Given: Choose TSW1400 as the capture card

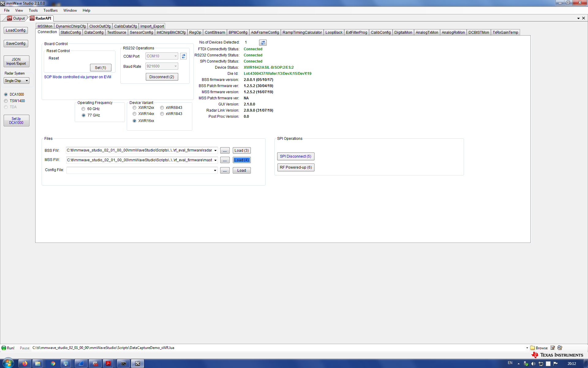Looking at the screenshot, I should 6,101.
